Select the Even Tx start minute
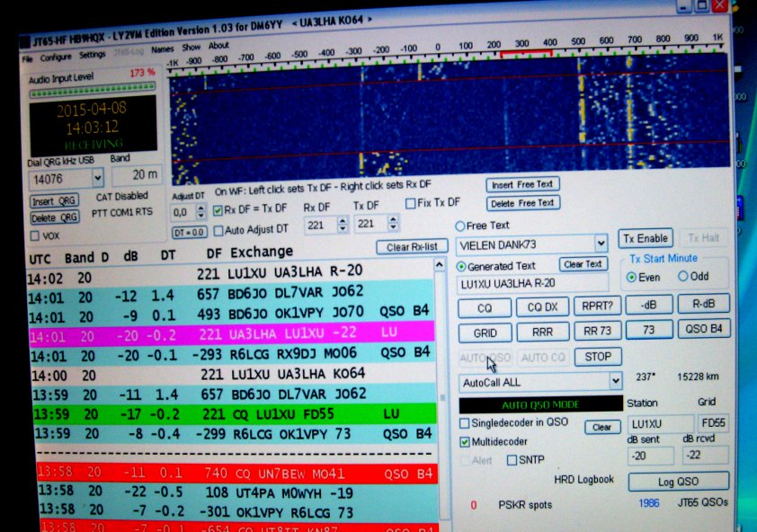The height and width of the screenshot is (532, 757). click(x=631, y=277)
